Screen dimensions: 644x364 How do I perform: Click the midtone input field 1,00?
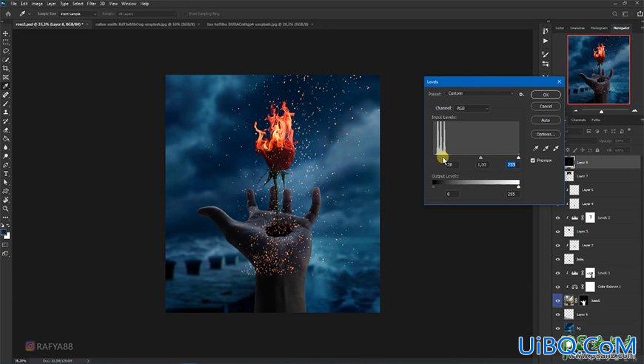pyautogui.click(x=482, y=164)
